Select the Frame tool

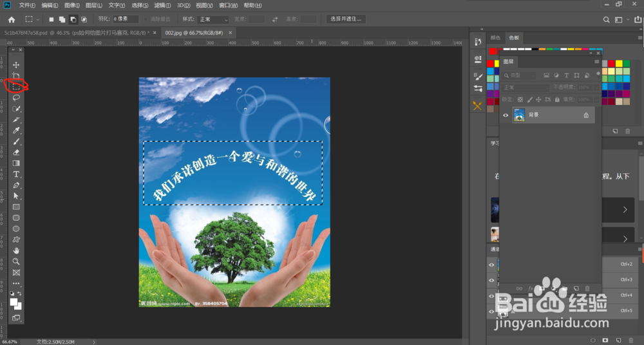pos(16,272)
